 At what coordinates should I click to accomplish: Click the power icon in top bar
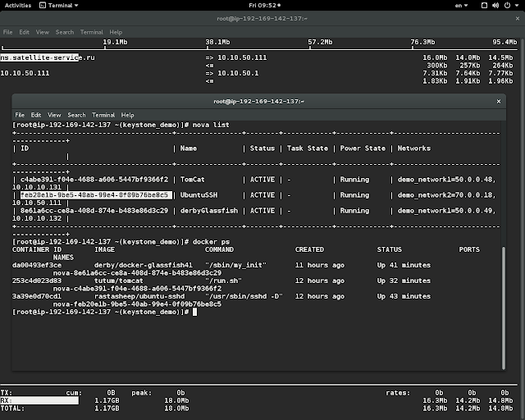point(507,6)
